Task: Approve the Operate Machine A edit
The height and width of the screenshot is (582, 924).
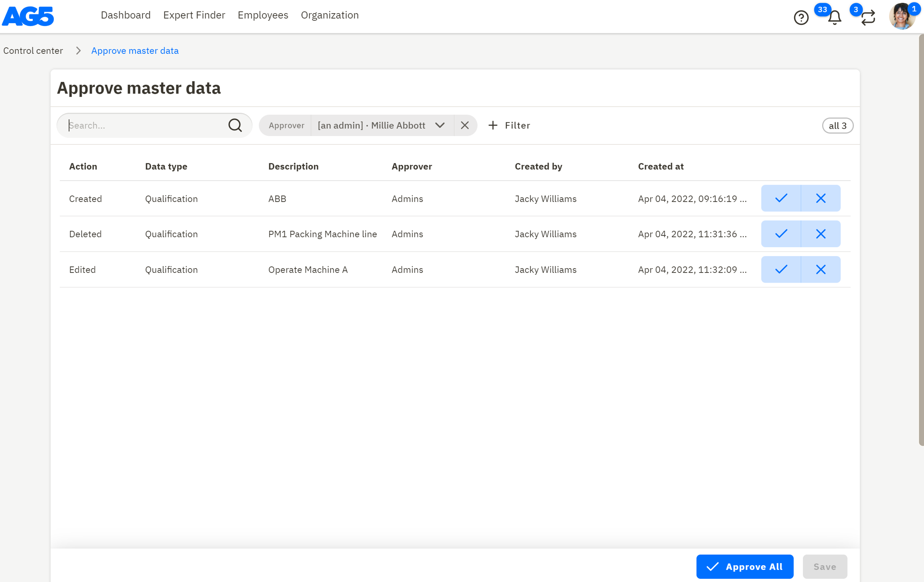Action: [781, 269]
